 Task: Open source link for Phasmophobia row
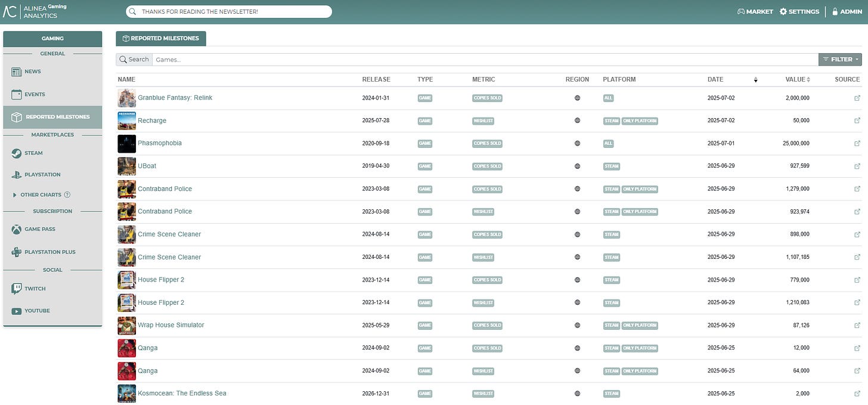(x=857, y=143)
